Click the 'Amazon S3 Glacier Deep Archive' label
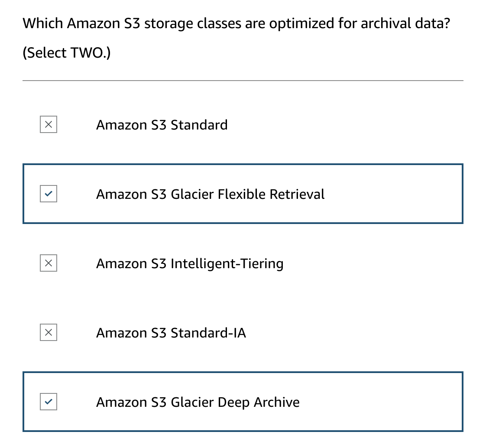Viewport: 486px width, 448px height. [198, 402]
